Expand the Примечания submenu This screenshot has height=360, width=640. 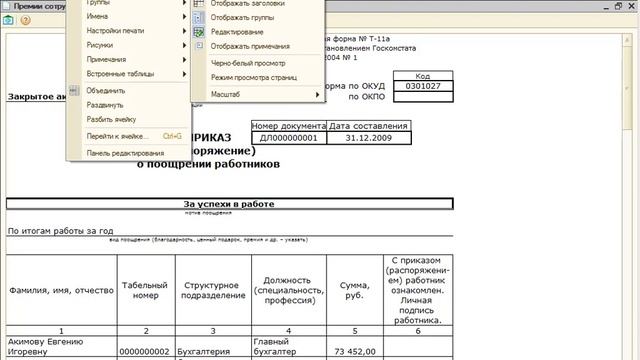point(129,60)
